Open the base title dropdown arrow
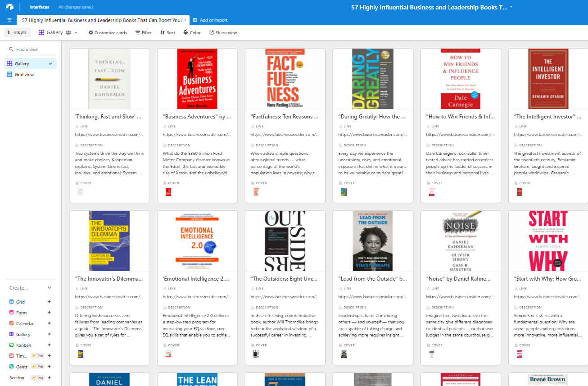The image size is (588, 386). [511, 8]
